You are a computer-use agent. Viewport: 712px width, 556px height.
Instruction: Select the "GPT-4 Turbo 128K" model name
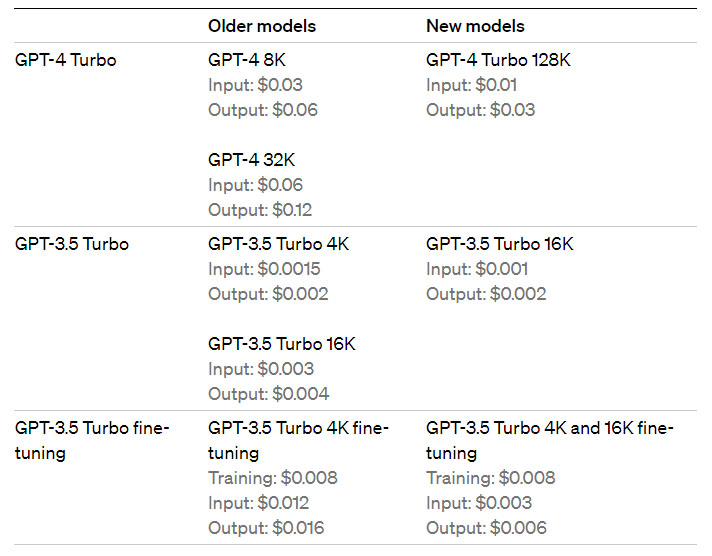coord(498,60)
